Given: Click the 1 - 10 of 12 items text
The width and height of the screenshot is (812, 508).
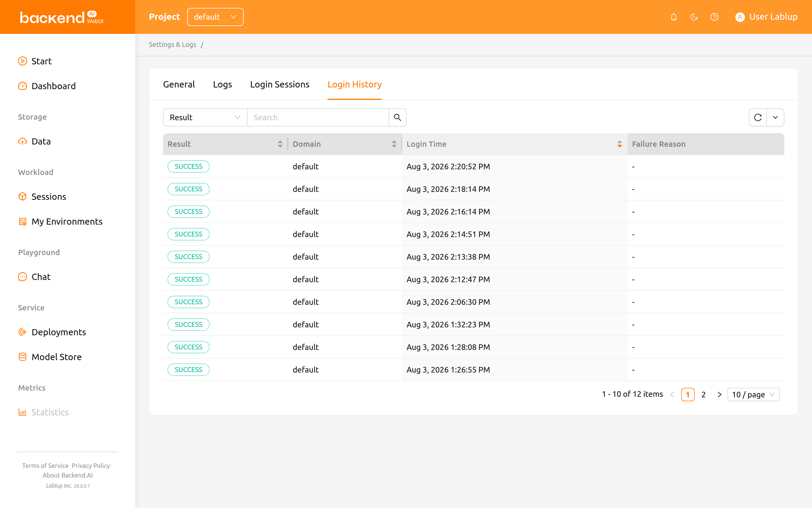Looking at the screenshot, I should [632, 394].
